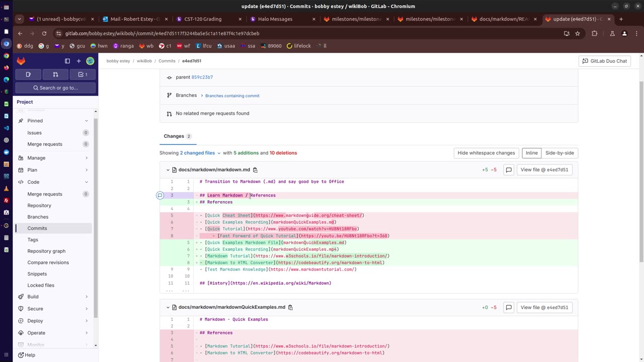644x362 pixels.
Task: Open assigned issues counter icon
Action: [29, 74]
